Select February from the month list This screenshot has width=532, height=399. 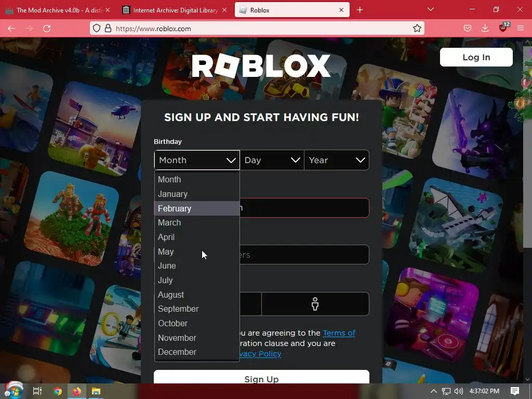pos(197,208)
